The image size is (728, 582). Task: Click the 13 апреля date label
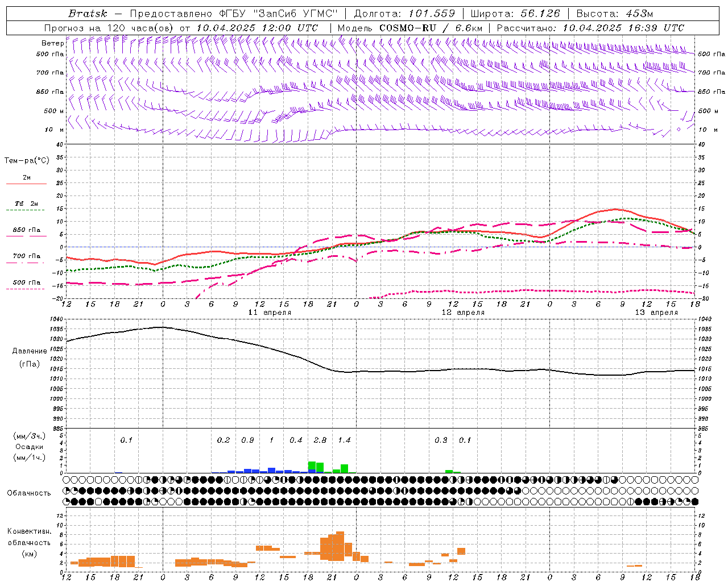656,313
